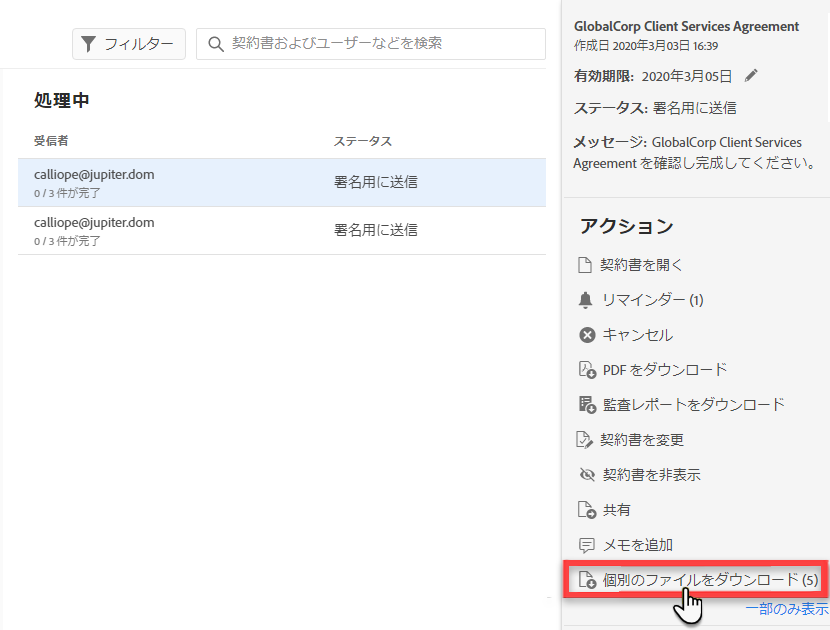Click the フィルター button
The image size is (830, 630).
(128, 44)
